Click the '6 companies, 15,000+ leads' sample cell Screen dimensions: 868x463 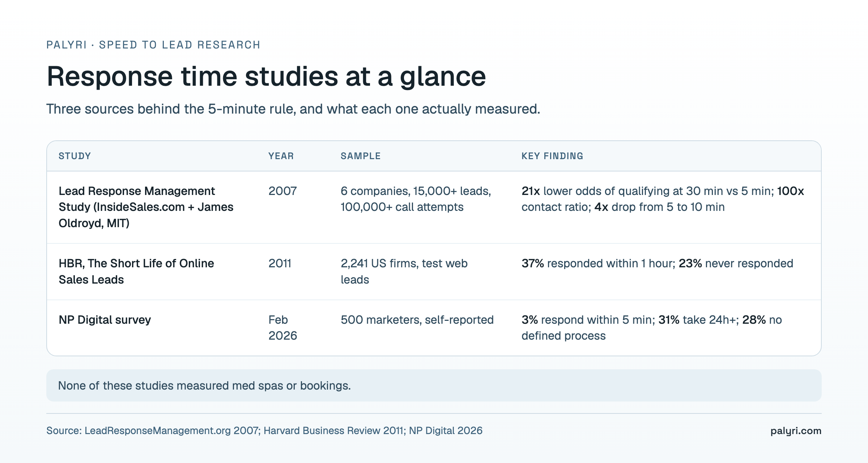click(x=416, y=199)
